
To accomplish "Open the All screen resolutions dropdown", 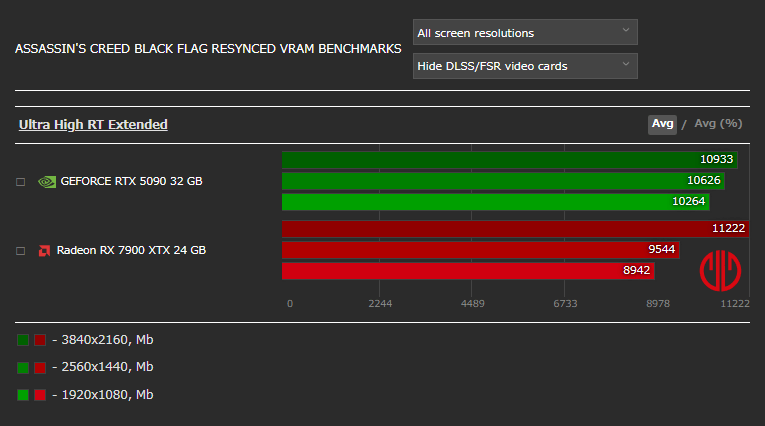I will click(525, 32).
